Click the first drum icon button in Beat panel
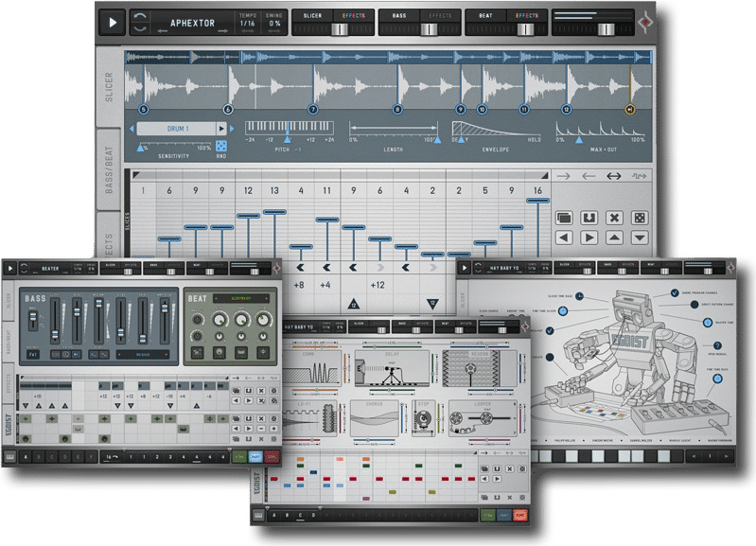Screen dimensions: 756x546 pyautogui.click(x=197, y=353)
